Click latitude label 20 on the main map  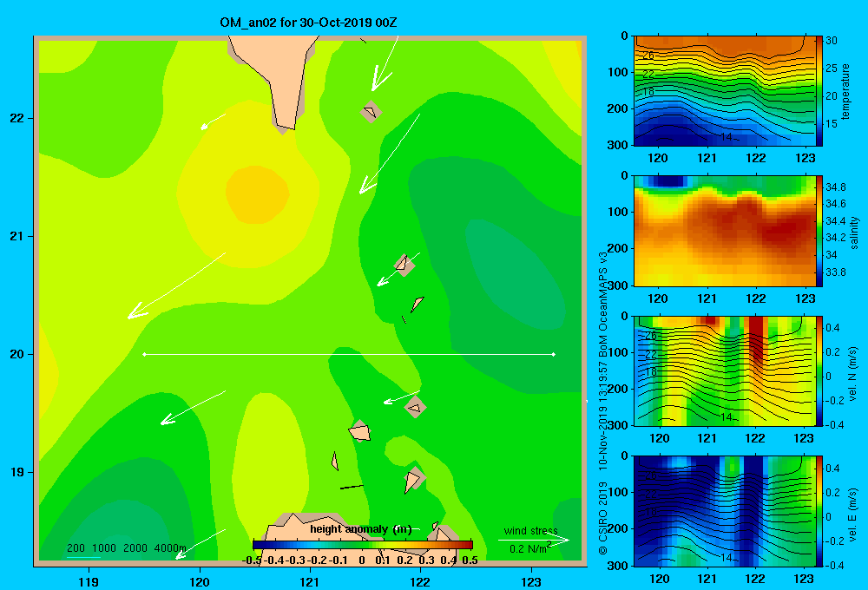click(x=17, y=354)
